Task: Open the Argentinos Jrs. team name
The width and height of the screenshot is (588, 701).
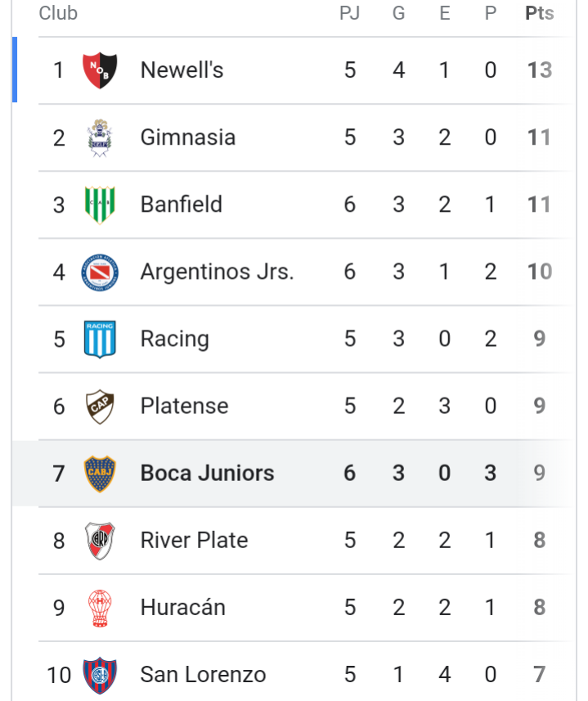Action: click(218, 272)
